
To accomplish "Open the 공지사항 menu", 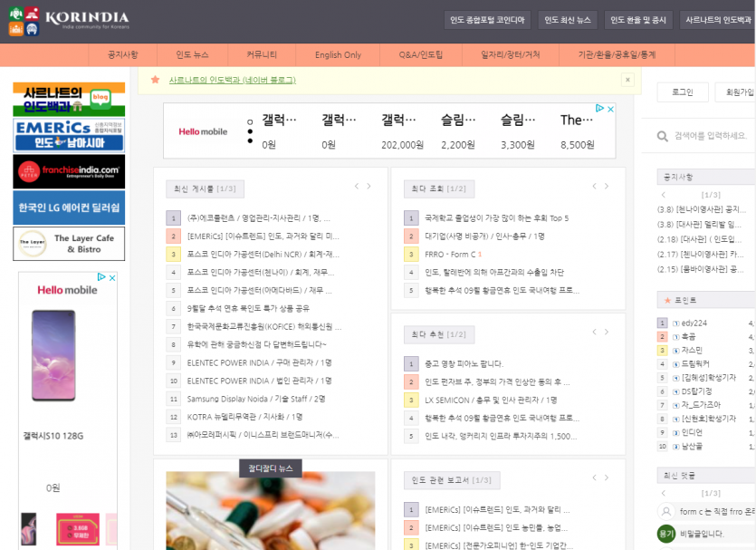I will click(123, 55).
